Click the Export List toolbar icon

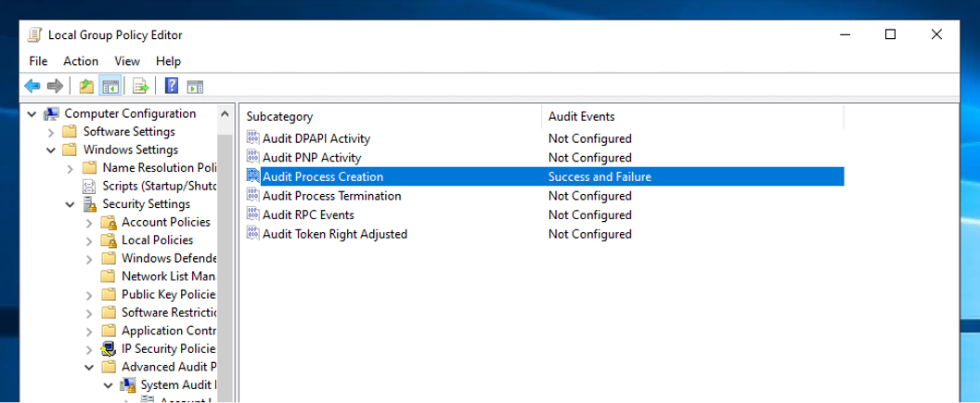(141, 85)
